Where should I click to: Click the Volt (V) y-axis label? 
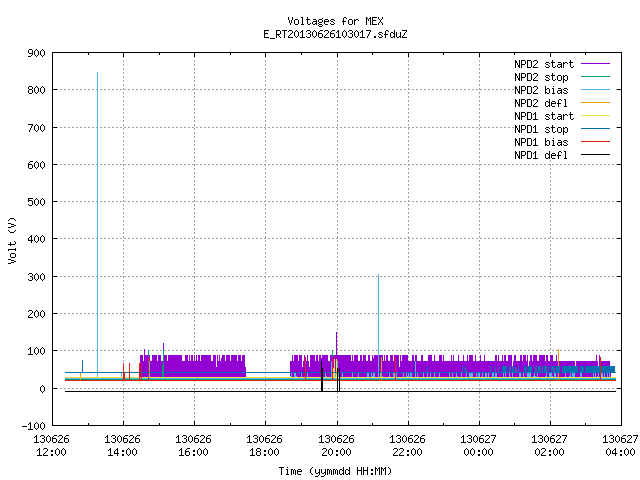point(12,240)
